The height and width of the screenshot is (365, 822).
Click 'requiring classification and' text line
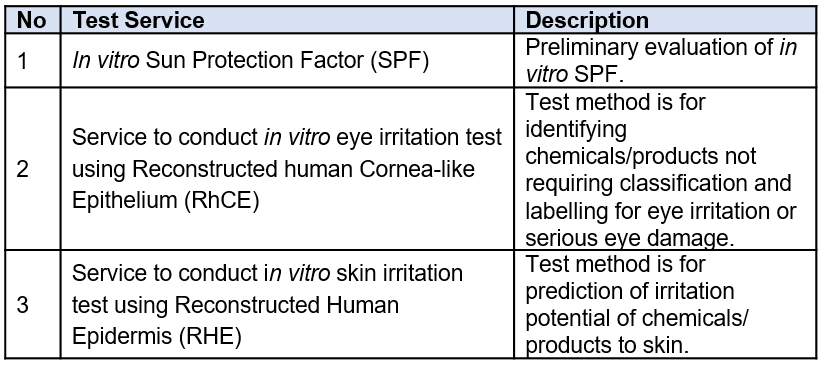click(x=658, y=183)
